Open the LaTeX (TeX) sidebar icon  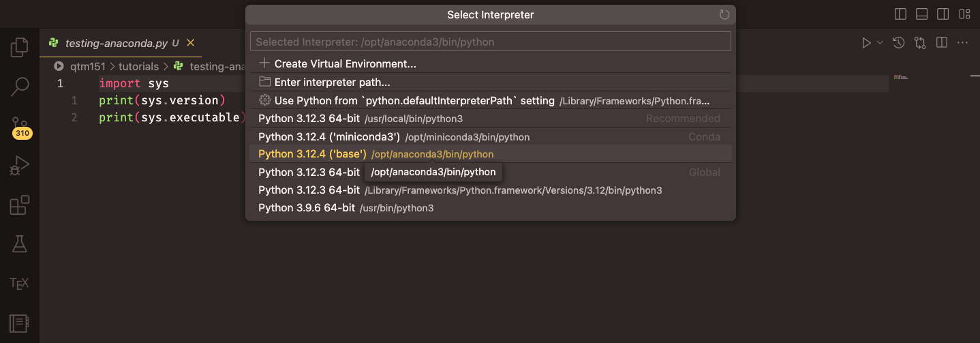click(19, 283)
